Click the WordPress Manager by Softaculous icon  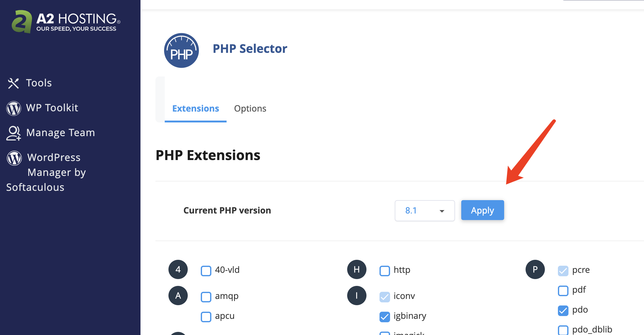[x=14, y=158]
